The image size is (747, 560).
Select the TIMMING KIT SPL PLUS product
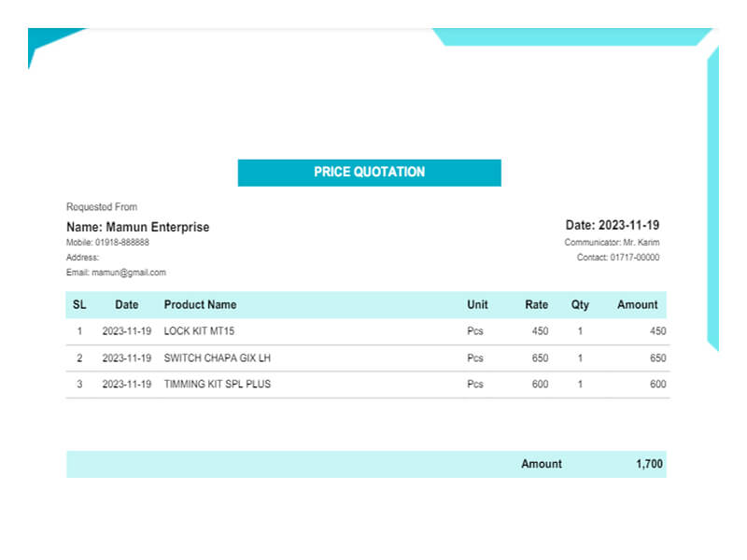click(x=217, y=384)
